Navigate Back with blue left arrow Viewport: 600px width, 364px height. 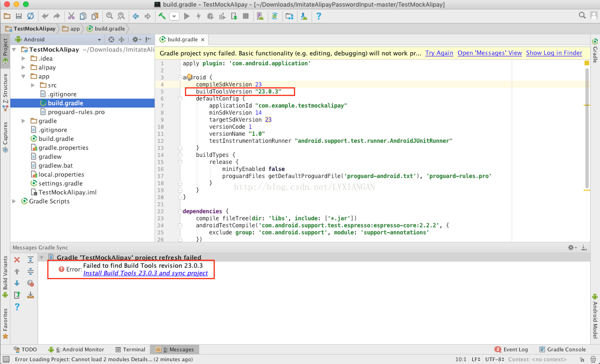point(136,16)
